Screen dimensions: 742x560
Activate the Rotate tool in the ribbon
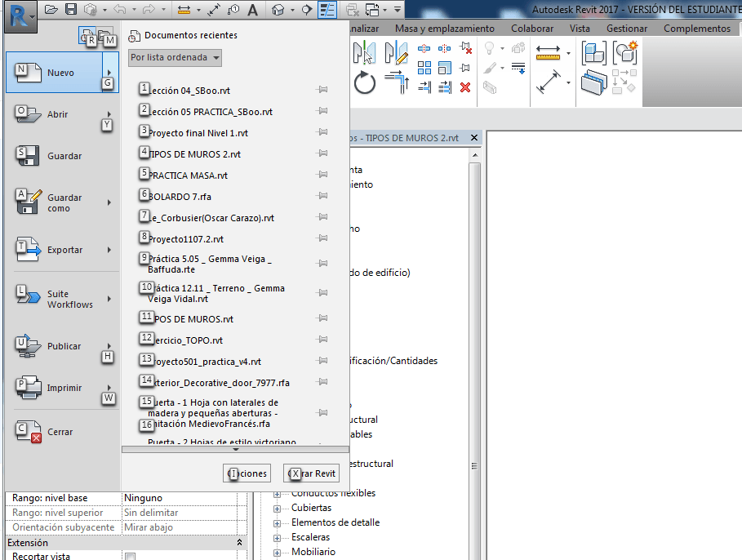pos(364,82)
